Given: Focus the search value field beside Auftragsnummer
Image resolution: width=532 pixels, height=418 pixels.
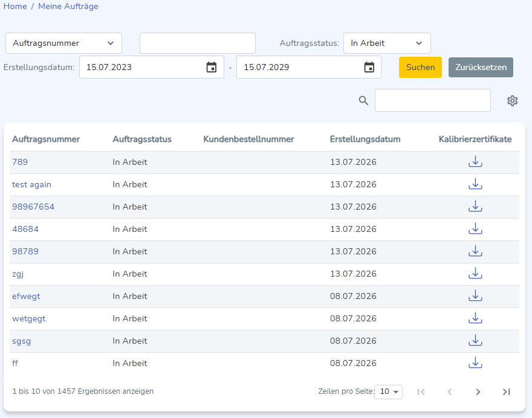Looking at the screenshot, I should point(198,43).
